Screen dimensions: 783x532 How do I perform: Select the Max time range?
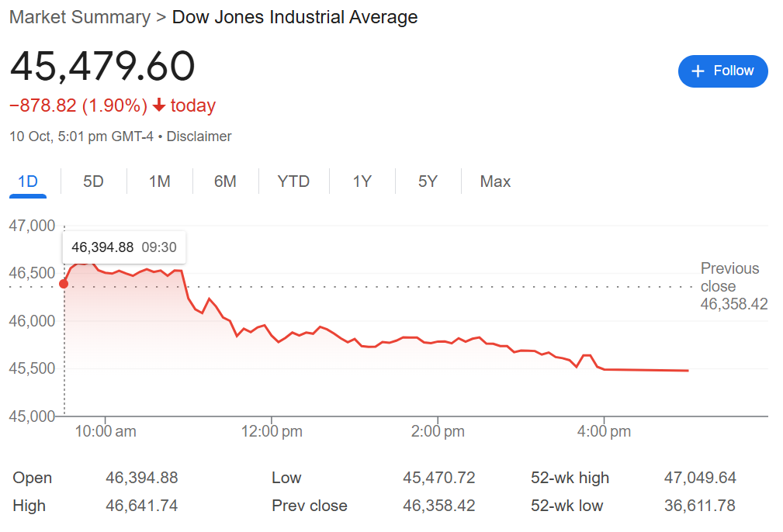(x=495, y=181)
